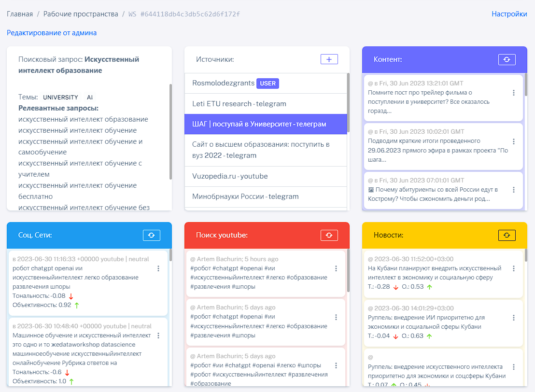Select Rosmolodezgrants source
Image resolution: width=535 pixels, height=392 pixels.
click(223, 83)
